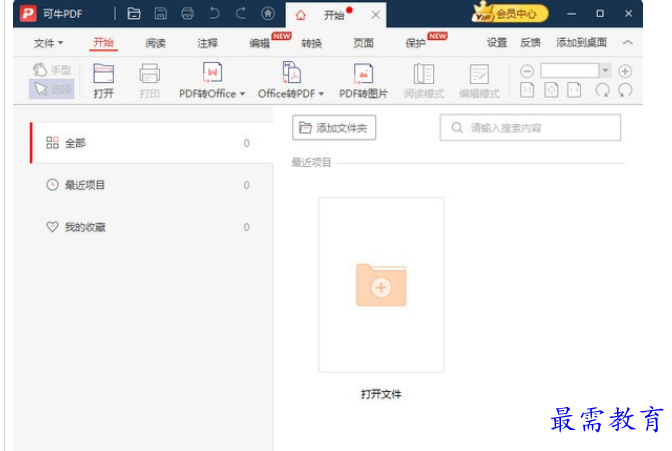Click the magnifier search icon
Screen dimensions: 672x451
click(457, 127)
